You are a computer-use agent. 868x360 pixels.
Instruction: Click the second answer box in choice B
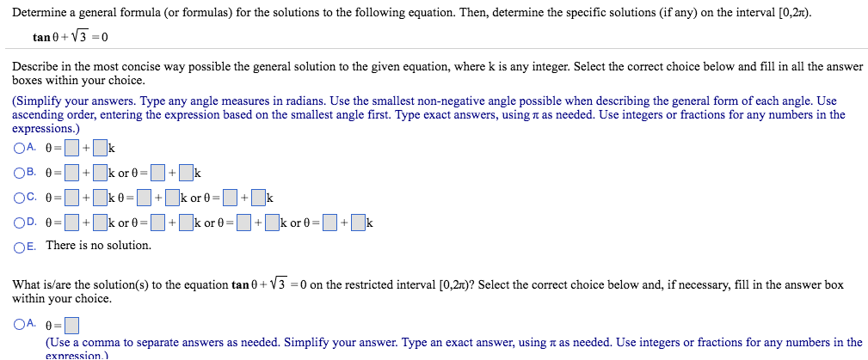tap(101, 173)
